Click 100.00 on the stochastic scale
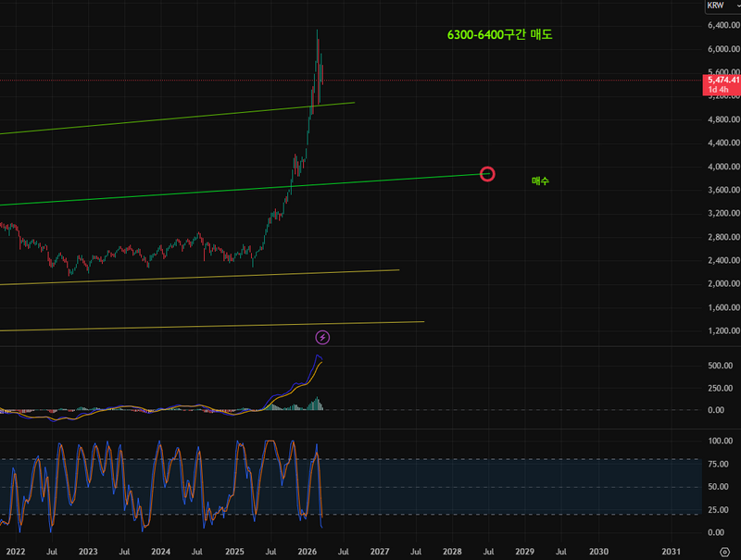 [x=721, y=442]
